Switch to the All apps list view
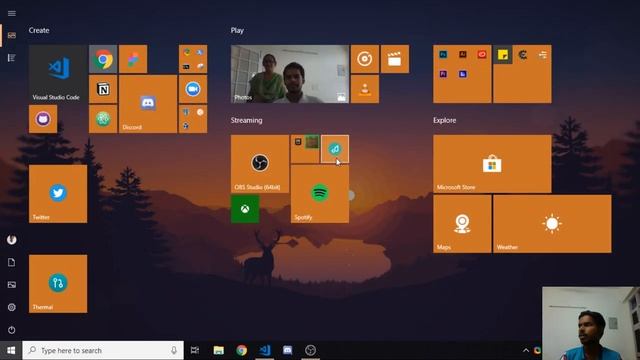Screen dimensions: 640x360 (11, 58)
